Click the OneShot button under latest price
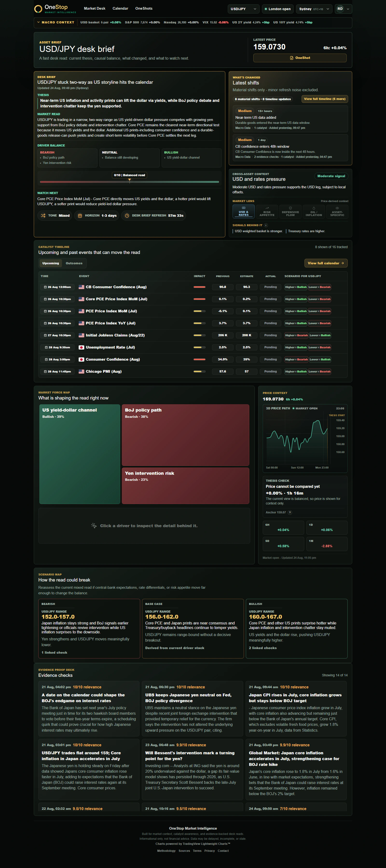 (300, 58)
